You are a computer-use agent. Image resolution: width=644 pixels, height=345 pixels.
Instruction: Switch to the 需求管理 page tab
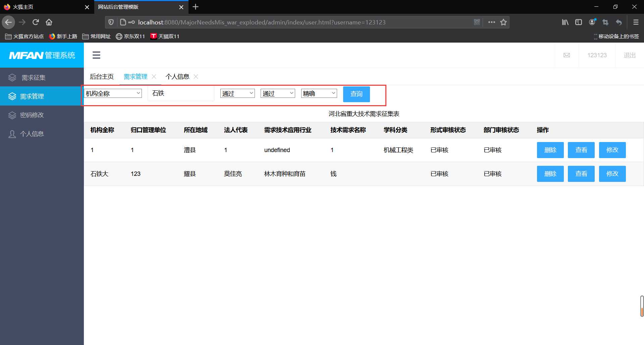136,77
